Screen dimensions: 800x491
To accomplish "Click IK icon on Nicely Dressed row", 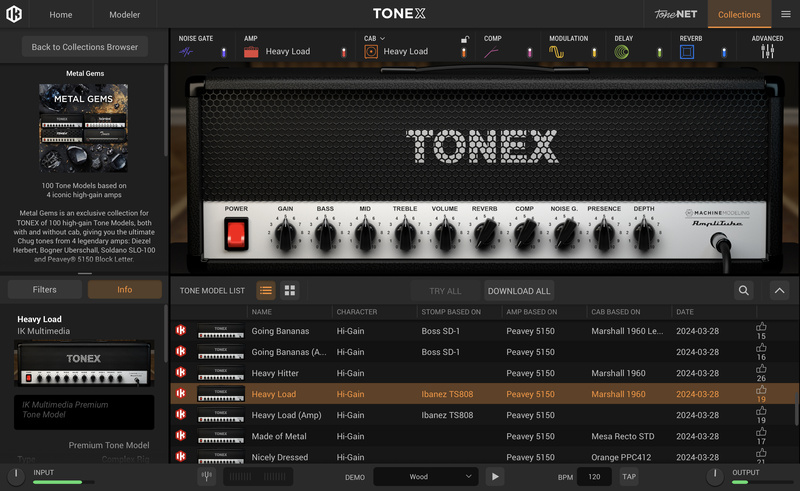I will [x=181, y=456].
